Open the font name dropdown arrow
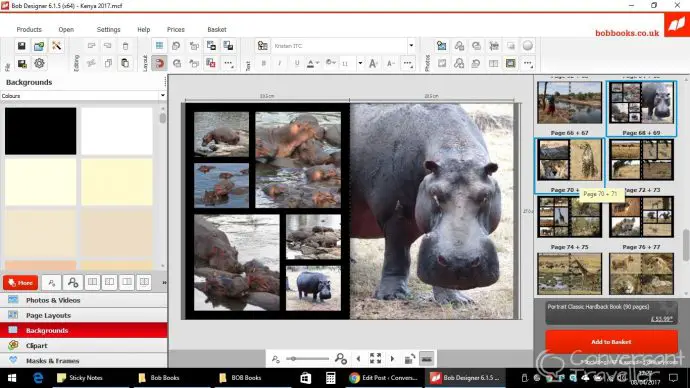The width and height of the screenshot is (690, 388). pyautogui.click(x=411, y=46)
